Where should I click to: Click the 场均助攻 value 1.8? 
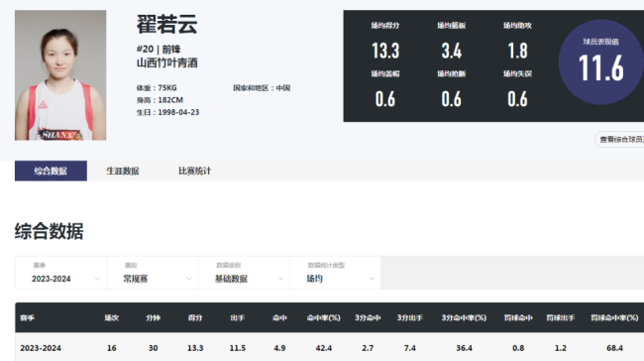[x=517, y=51]
